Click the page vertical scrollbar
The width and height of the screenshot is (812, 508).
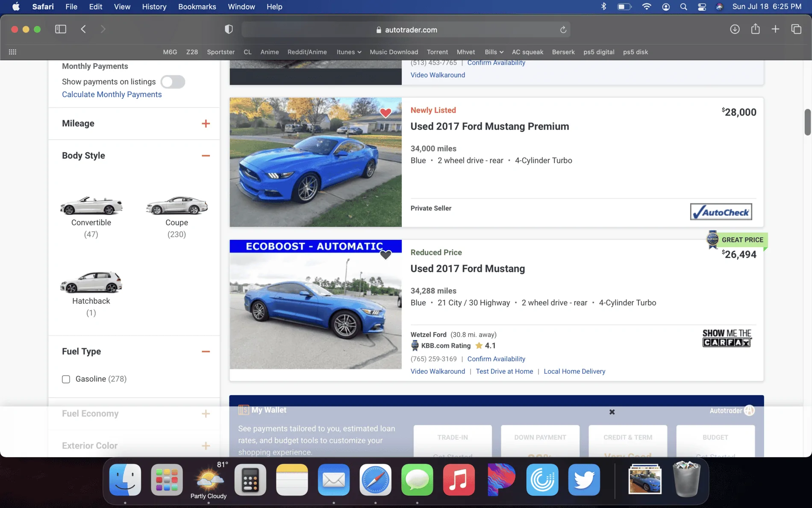click(807, 122)
